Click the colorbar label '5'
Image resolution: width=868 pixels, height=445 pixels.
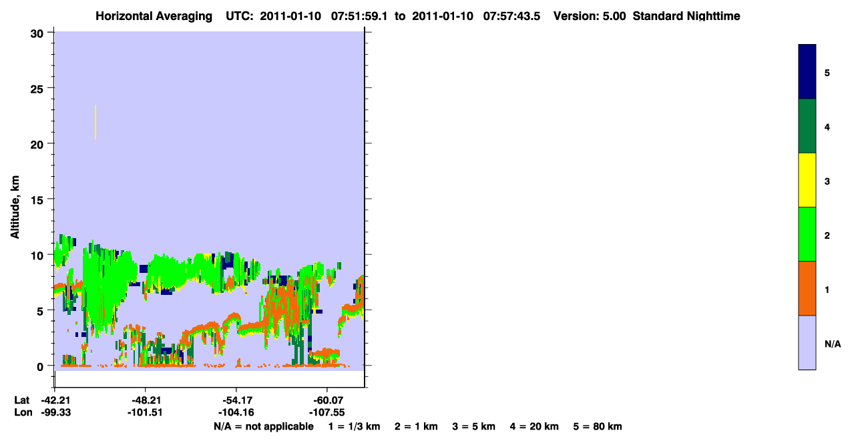point(827,73)
